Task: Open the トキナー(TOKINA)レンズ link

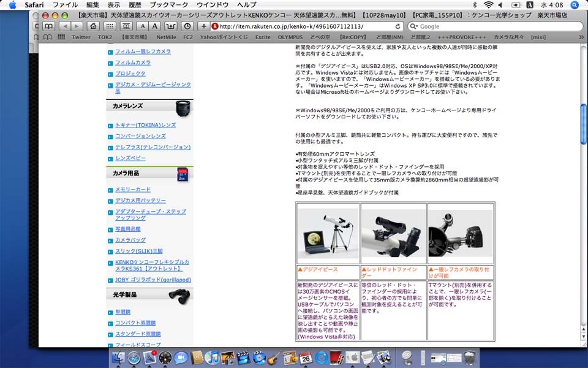Action: pyautogui.click(x=145, y=125)
